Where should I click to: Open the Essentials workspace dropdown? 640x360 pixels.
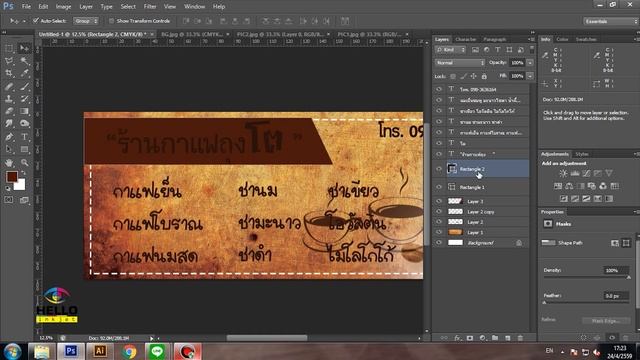[x=611, y=21]
